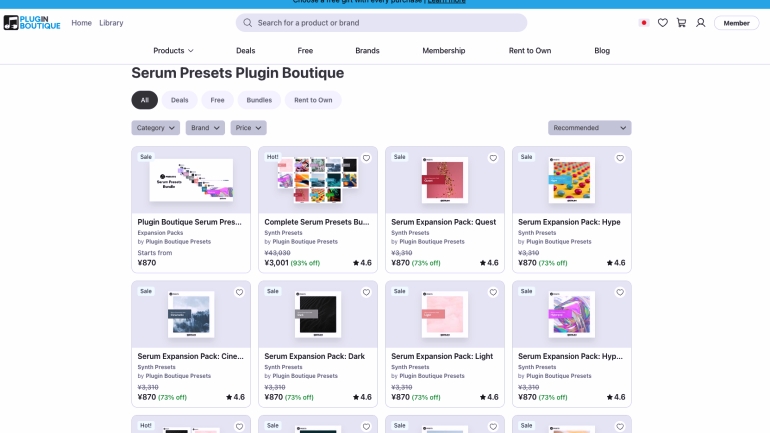Open the Library link
The width and height of the screenshot is (770, 433).
tap(111, 23)
